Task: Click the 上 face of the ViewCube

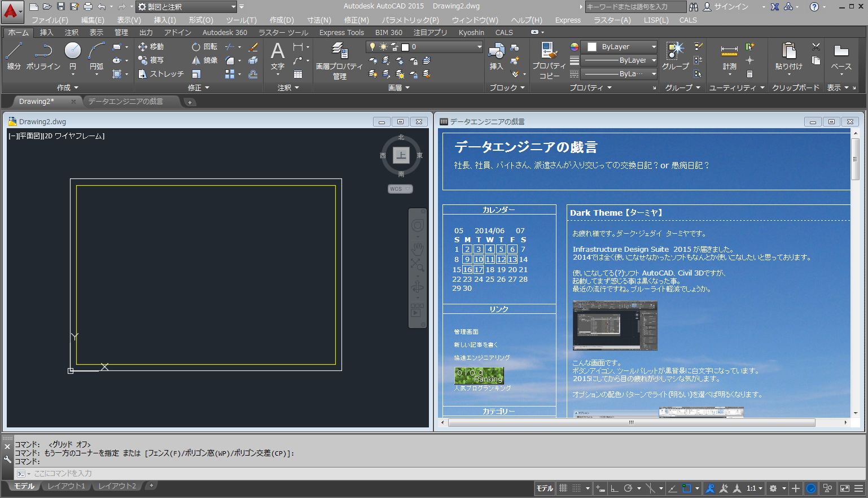Action: [x=401, y=156]
